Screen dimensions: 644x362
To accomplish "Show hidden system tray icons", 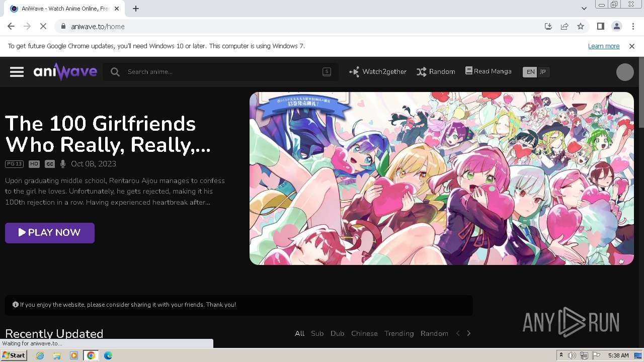I will point(561,355).
